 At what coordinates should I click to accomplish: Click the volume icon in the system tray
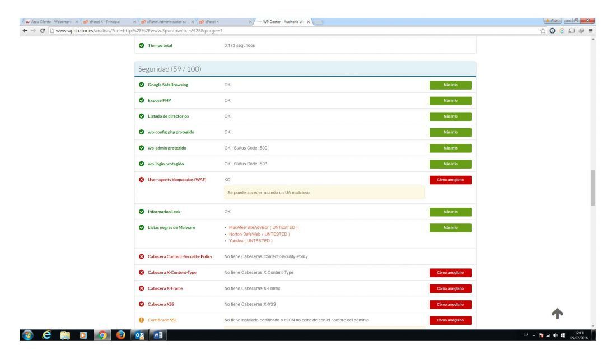pyautogui.click(x=556, y=335)
